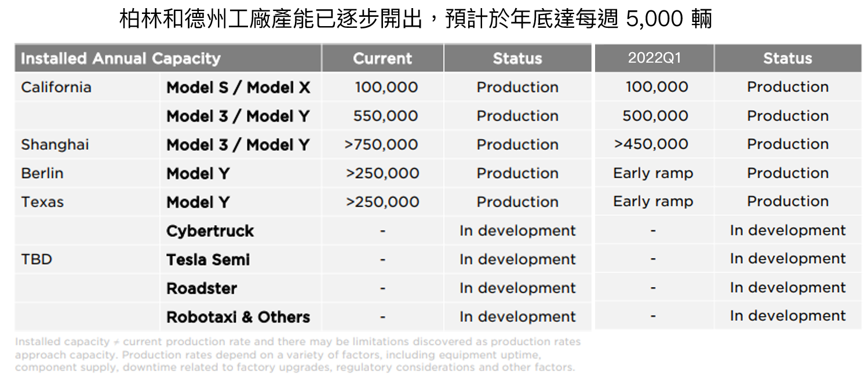The width and height of the screenshot is (868, 380).
Task: Click the Cybertruck model cell
Action: tap(210, 231)
